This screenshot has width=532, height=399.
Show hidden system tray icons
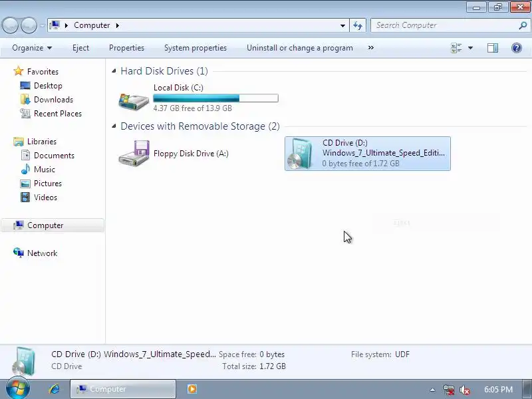click(x=432, y=390)
